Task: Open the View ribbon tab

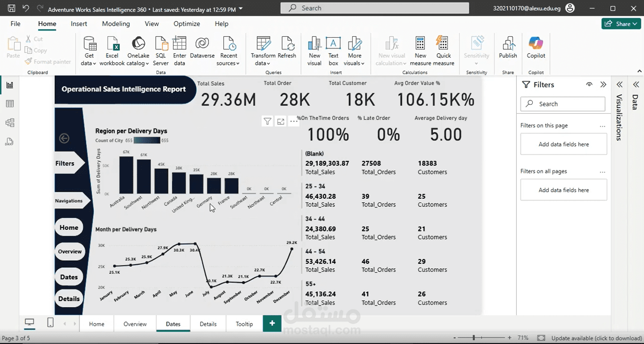Action: (x=152, y=24)
